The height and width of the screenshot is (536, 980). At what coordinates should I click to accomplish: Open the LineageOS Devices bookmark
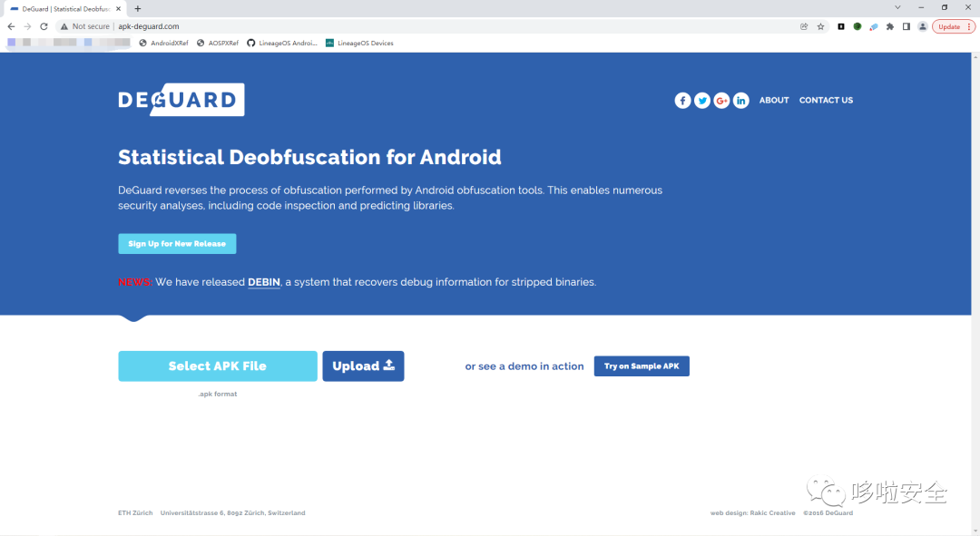pyautogui.click(x=359, y=44)
